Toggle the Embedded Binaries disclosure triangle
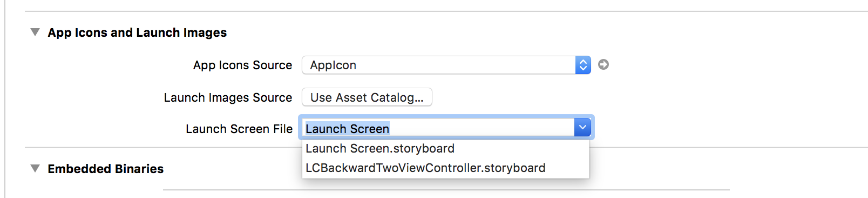 tap(35, 169)
